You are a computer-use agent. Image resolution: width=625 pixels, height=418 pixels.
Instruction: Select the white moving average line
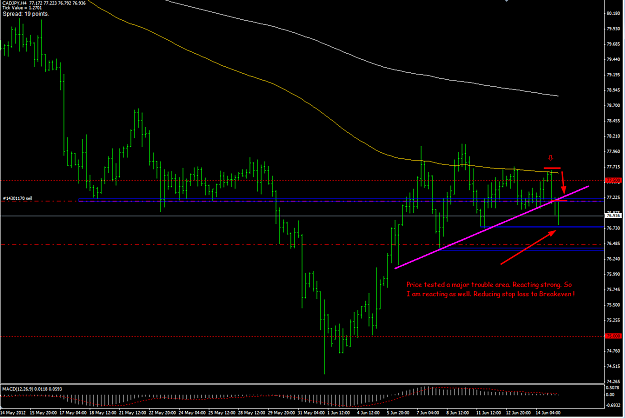coord(362,48)
